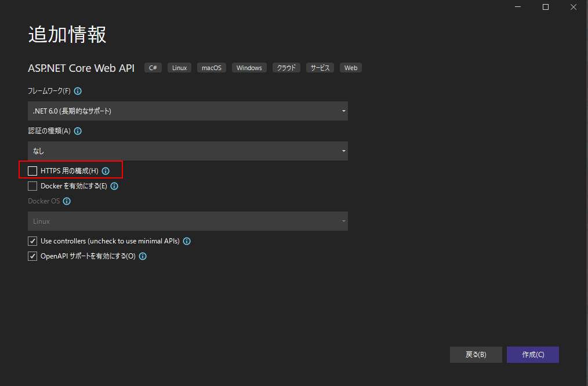Click the Web tag
Screen dimensions: 588x386
[x=351, y=68]
